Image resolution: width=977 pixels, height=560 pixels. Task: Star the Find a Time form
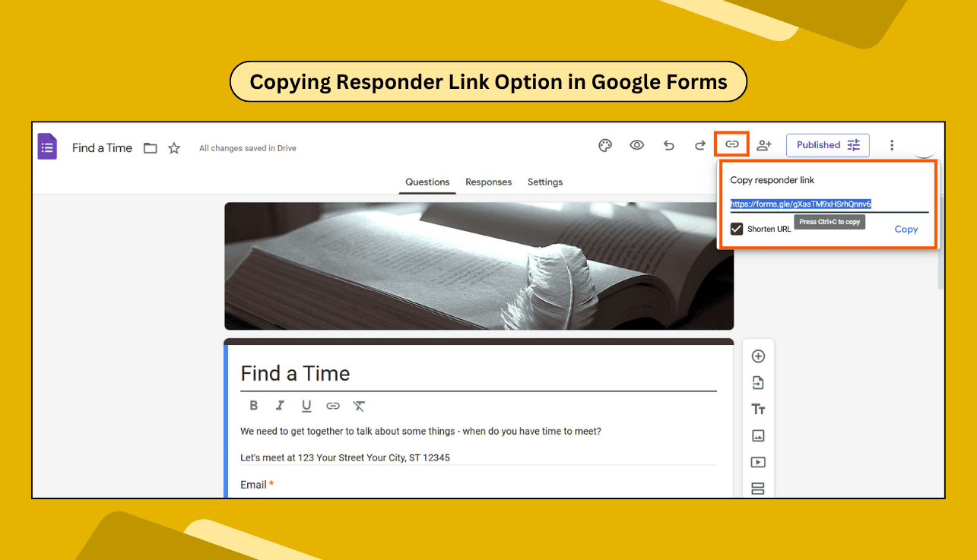(173, 147)
